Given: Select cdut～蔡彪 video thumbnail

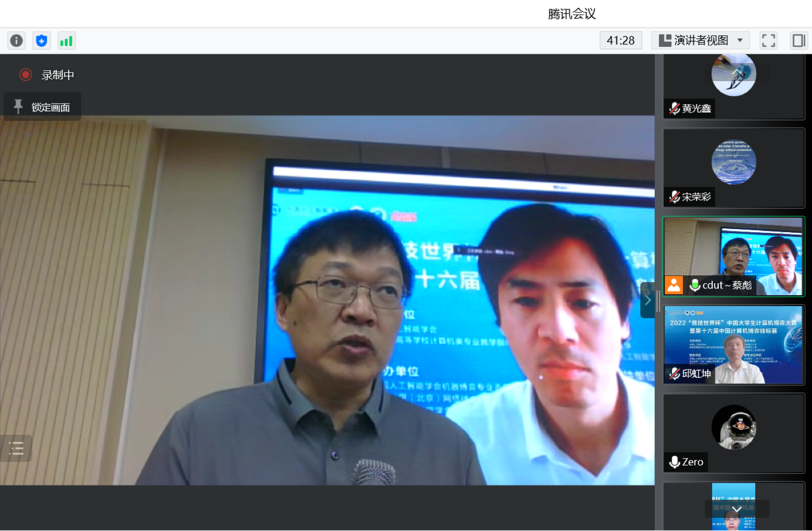Looking at the screenshot, I should [734, 257].
